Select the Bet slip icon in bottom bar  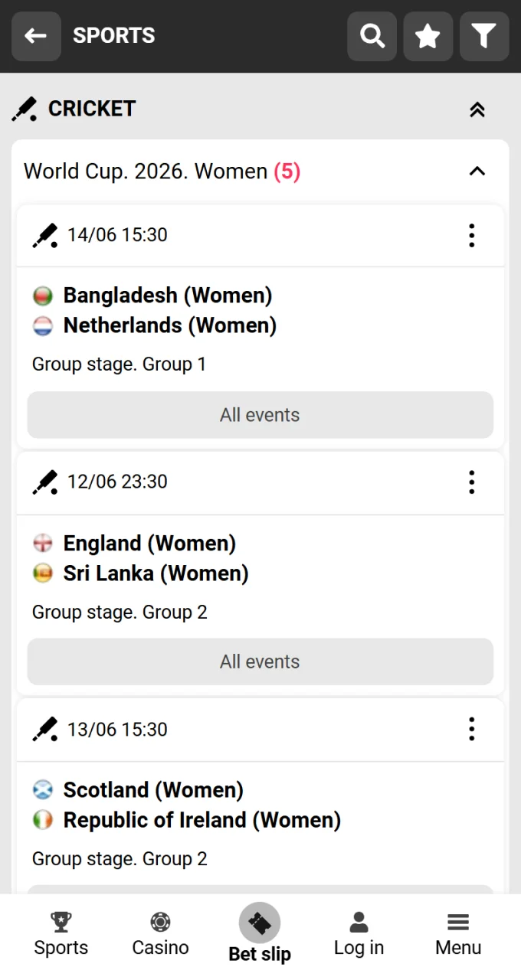tap(260, 923)
